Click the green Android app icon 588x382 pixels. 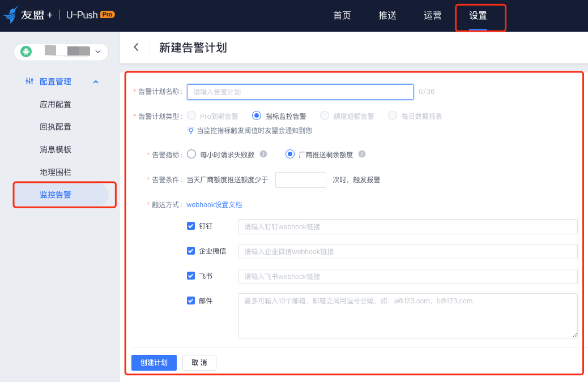coord(26,51)
